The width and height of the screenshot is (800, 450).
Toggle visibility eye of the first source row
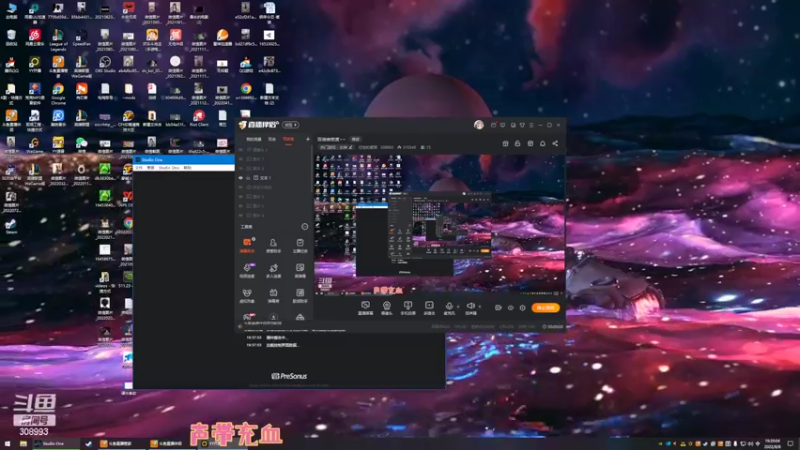[241, 149]
